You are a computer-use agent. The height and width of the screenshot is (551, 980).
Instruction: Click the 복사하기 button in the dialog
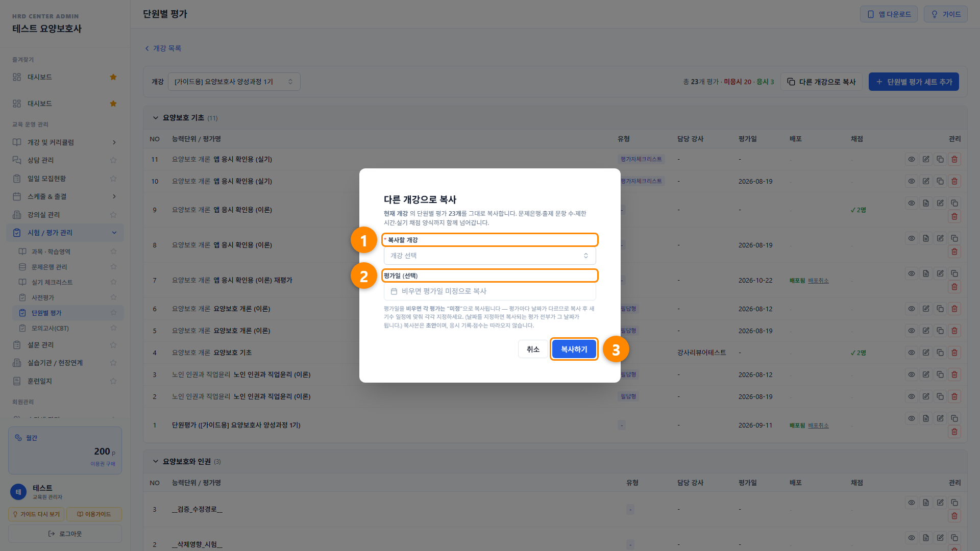574,349
